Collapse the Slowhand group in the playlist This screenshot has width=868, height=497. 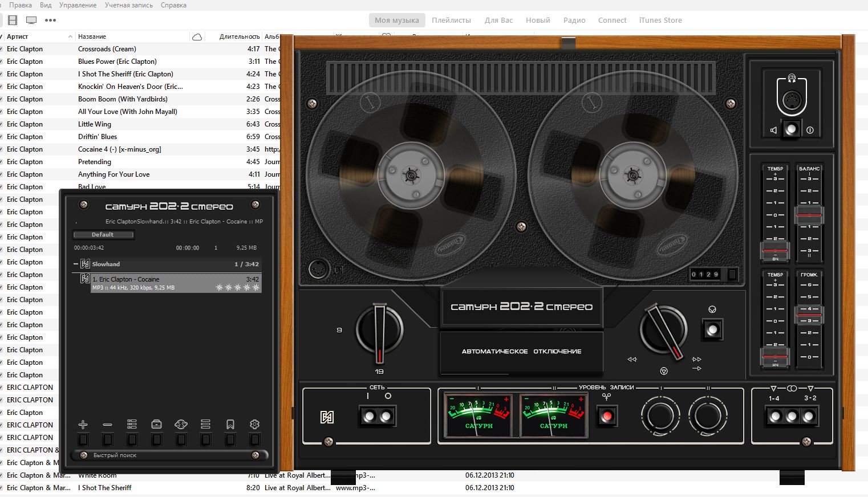pos(75,264)
